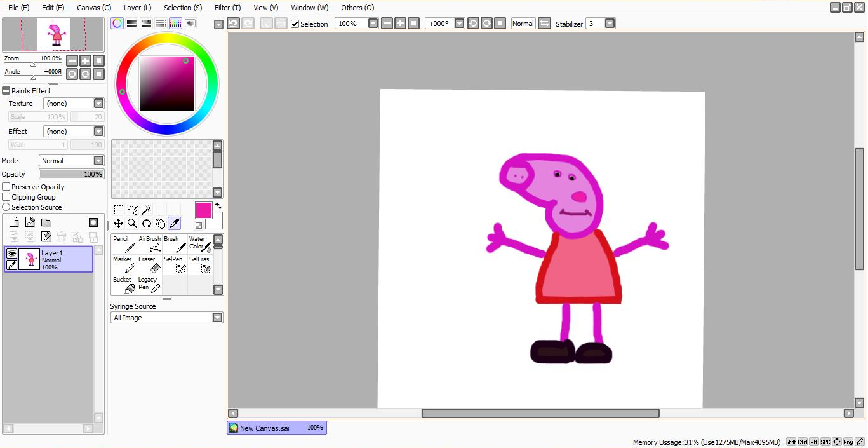Select the Selection Source radio button
The height and width of the screenshot is (448, 868).
[x=6, y=207]
